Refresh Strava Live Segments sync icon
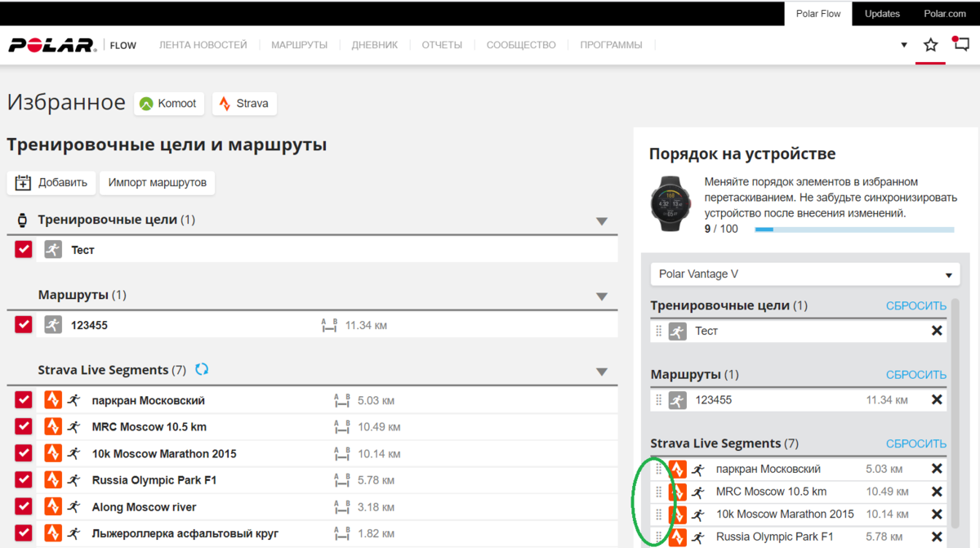Image resolution: width=980 pixels, height=548 pixels. 202,369
